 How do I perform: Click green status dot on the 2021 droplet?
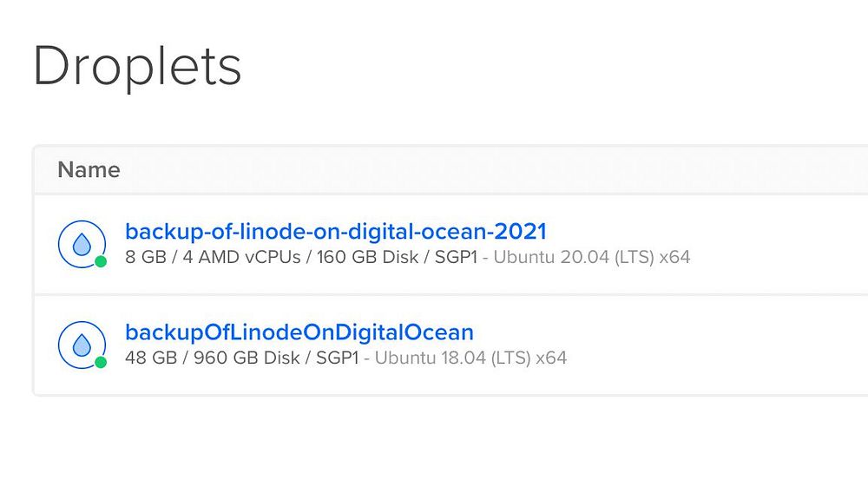[101, 261]
